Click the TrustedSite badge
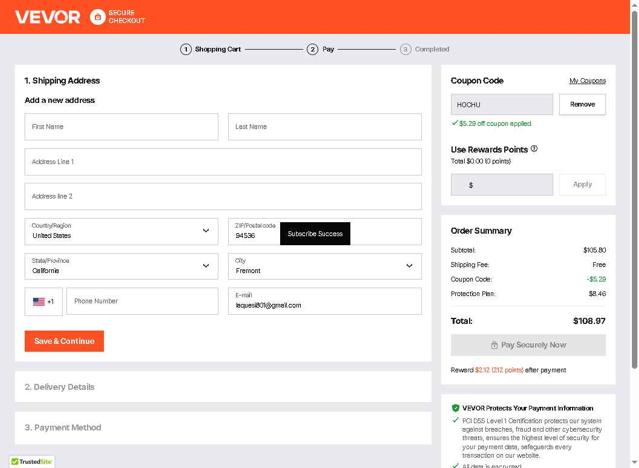Image resolution: width=639 pixels, height=468 pixels. [x=31, y=461]
